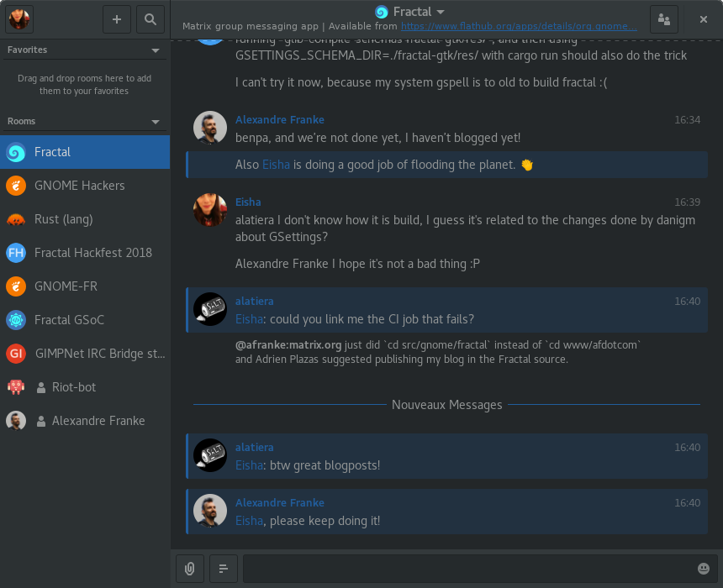Open Fractal Hackfest 2018 room
Screen dimensions: 723x588
pos(92,253)
